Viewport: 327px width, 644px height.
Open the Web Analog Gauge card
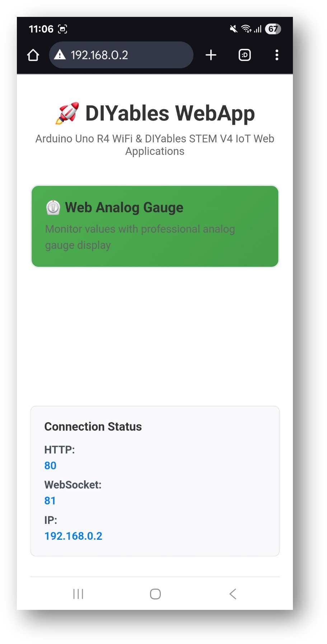(x=155, y=226)
